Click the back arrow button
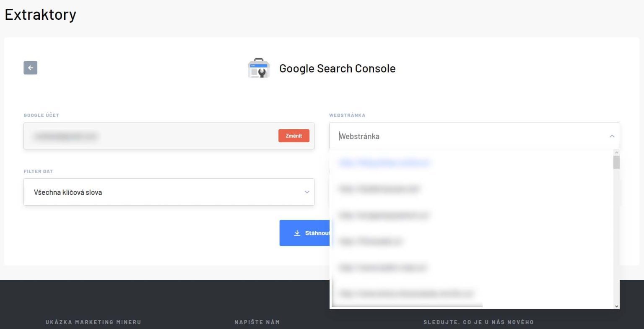Screen dimensions: 644x329 tap(30, 68)
